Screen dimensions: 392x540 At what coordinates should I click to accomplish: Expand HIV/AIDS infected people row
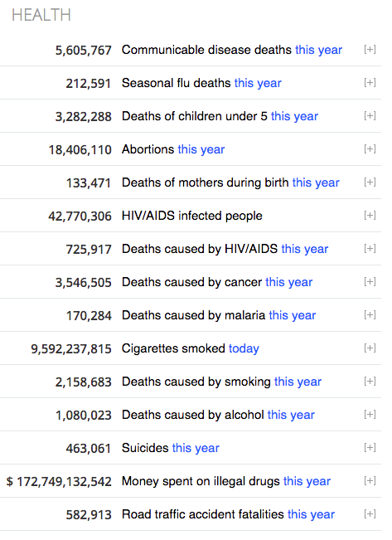[x=370, y=215]
